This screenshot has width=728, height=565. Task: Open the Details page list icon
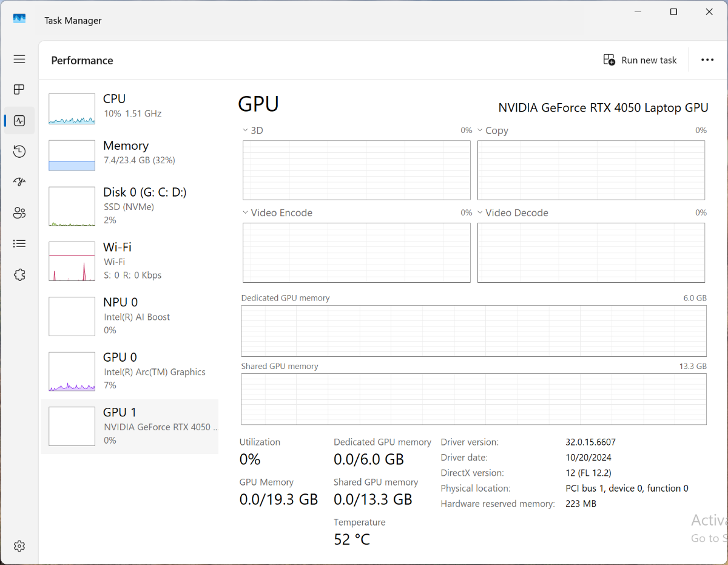[x=19, y=244]
